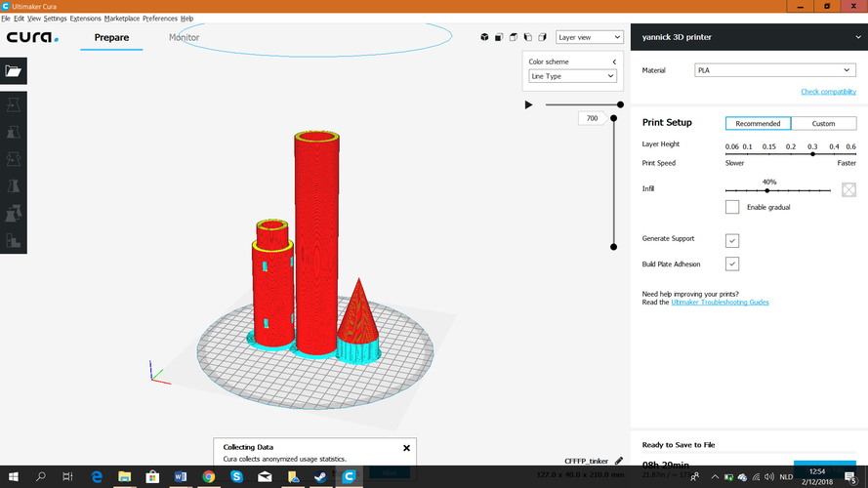Open Windows notification center
The image size is (868, 488).
pyautogui.click(x=851, y=477)
